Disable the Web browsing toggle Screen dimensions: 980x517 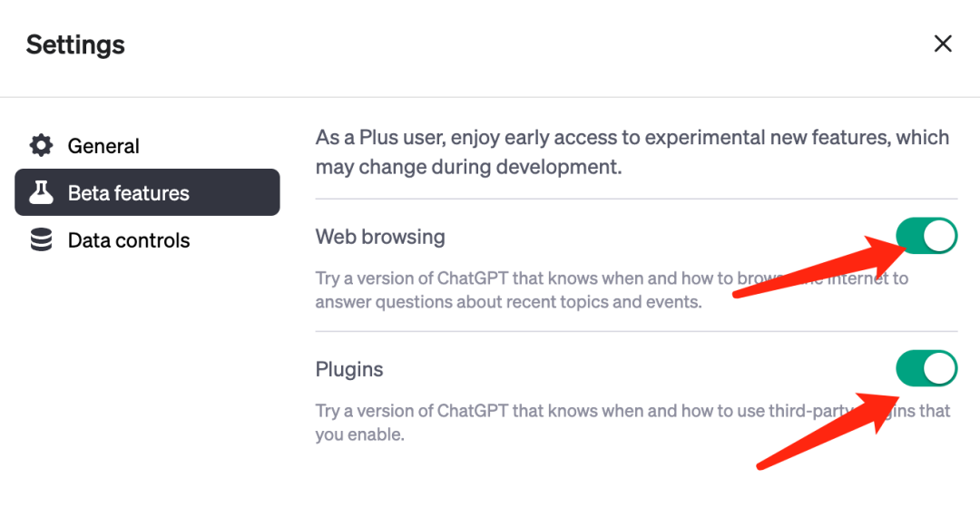[926, 236]
